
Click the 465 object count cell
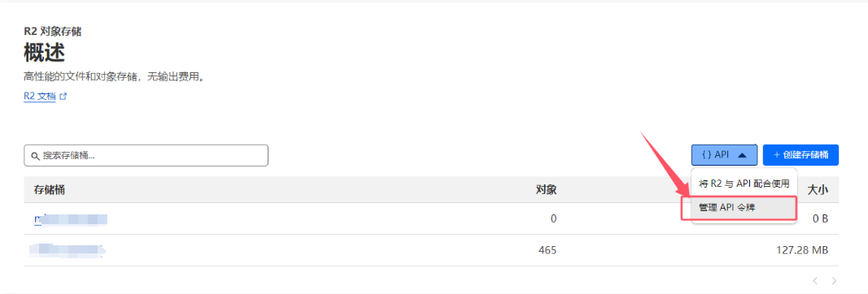547,250
